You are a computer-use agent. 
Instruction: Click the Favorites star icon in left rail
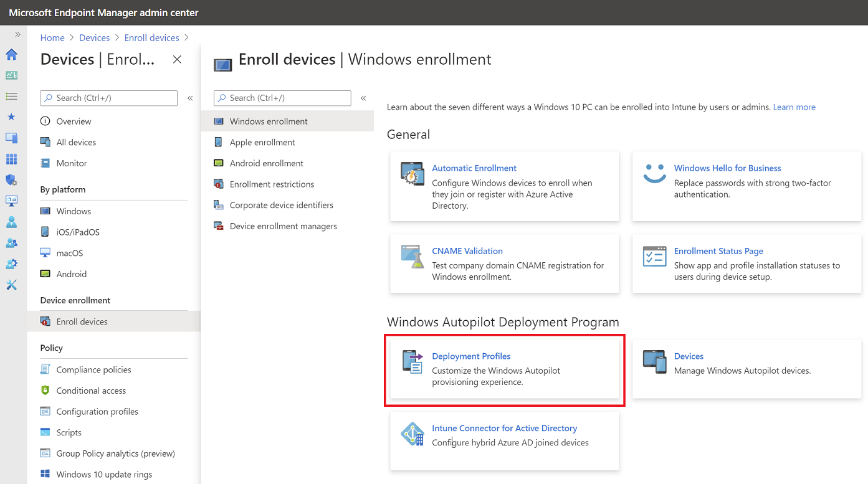click(x=11, y=117)
